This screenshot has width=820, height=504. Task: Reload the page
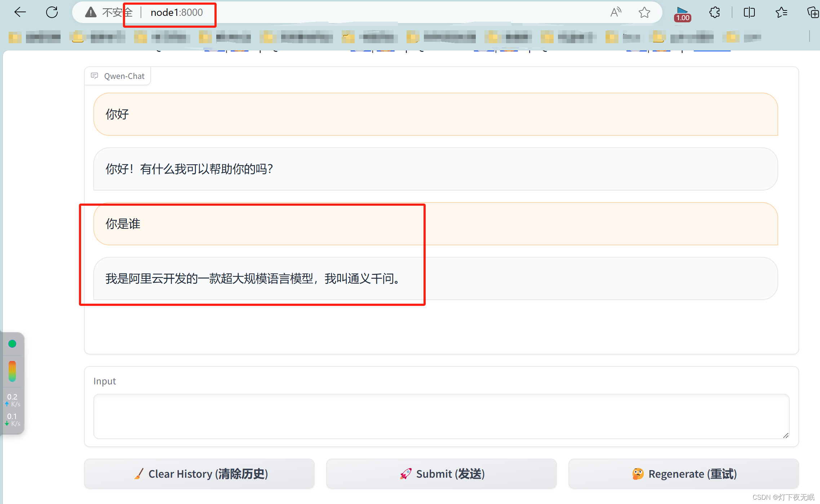click(x=52, y=13)
